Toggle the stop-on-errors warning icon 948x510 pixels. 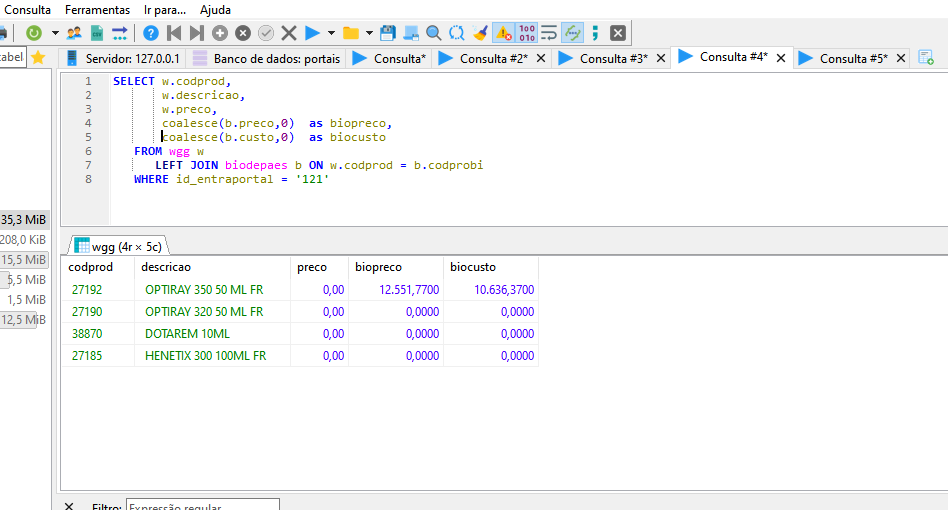(504, 33)
